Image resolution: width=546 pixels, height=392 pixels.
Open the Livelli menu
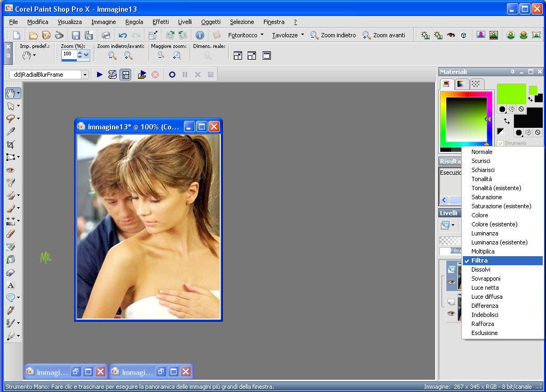[x=185, y=22]
